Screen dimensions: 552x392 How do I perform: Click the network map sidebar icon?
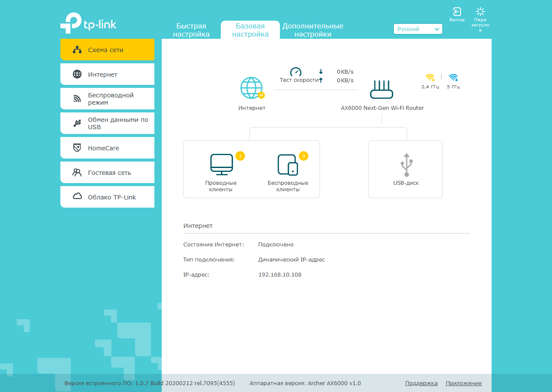pos(77,50)
